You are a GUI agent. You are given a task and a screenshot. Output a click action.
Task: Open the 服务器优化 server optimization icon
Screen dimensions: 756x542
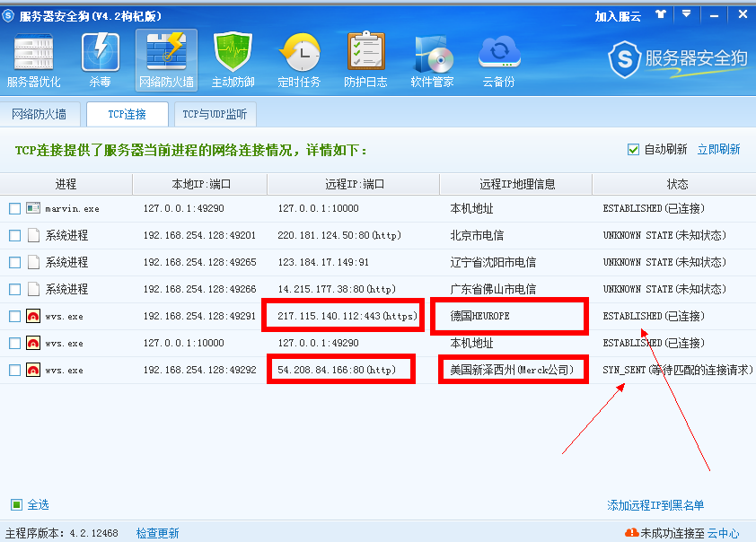[x=33, y=60]
